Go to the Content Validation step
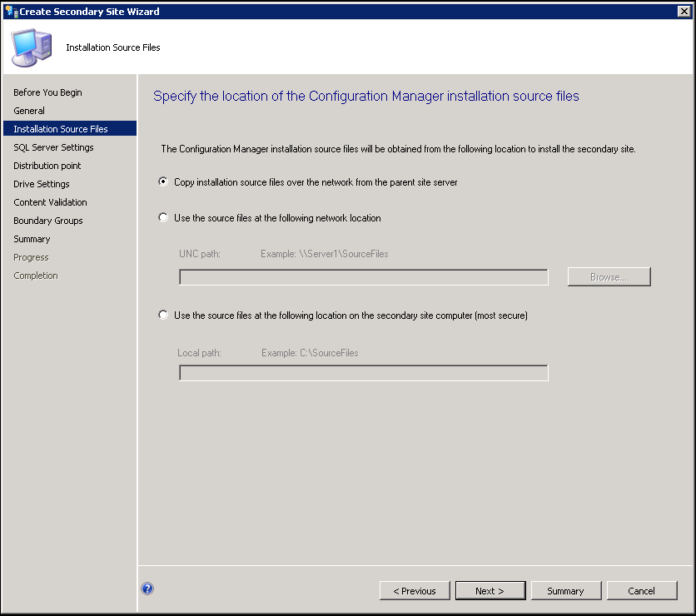The height and width of the screenshot is (616, 696). [x=50, y=202]
